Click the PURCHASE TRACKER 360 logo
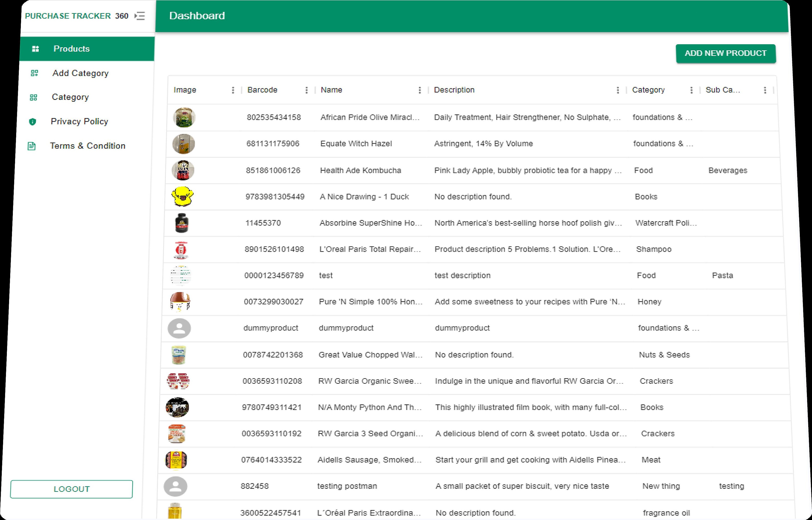Viewport: 812px width, 520px height. coord(77,16)
